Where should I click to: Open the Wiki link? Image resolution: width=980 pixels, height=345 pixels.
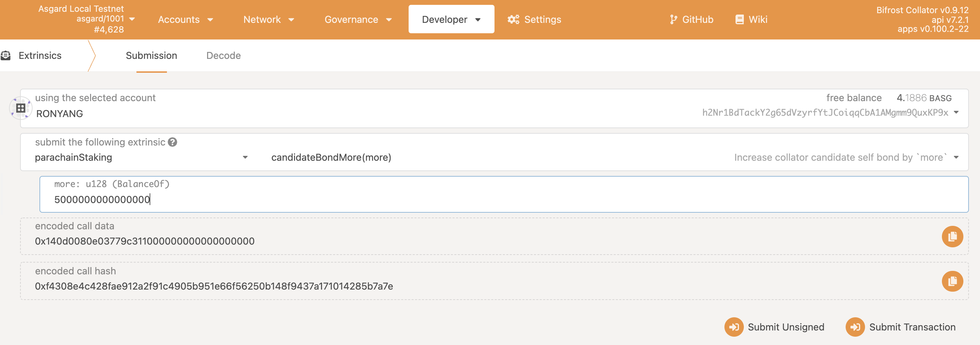[x=751, y=19]
